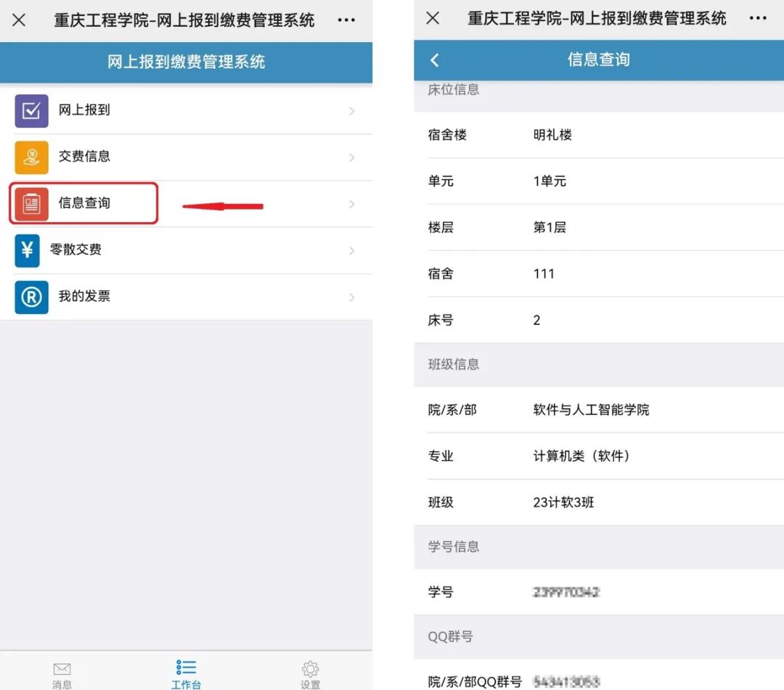784x690 pixels.
Task: Tap the 宿舍楼 明礼楼 row
Action: tap(598, 135)
